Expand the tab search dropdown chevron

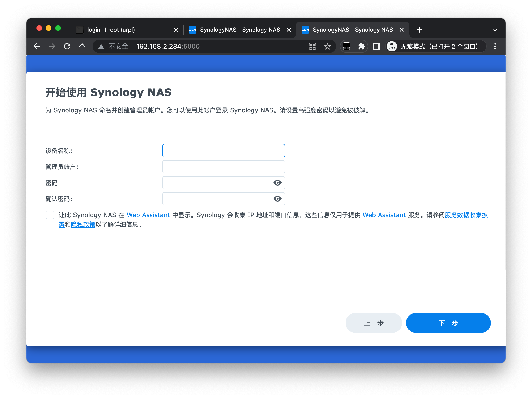click(x=495, y=30)
